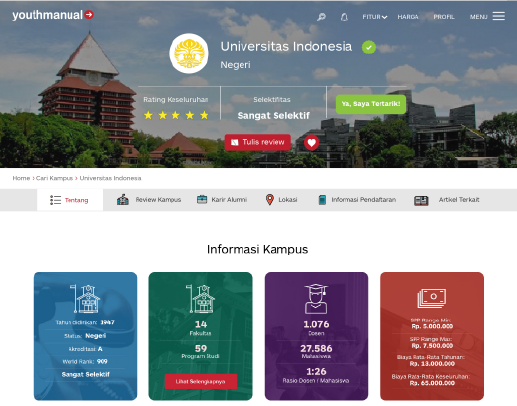Click the youthmanual logo
517x406 pixels.
click(x=53, y=15)
